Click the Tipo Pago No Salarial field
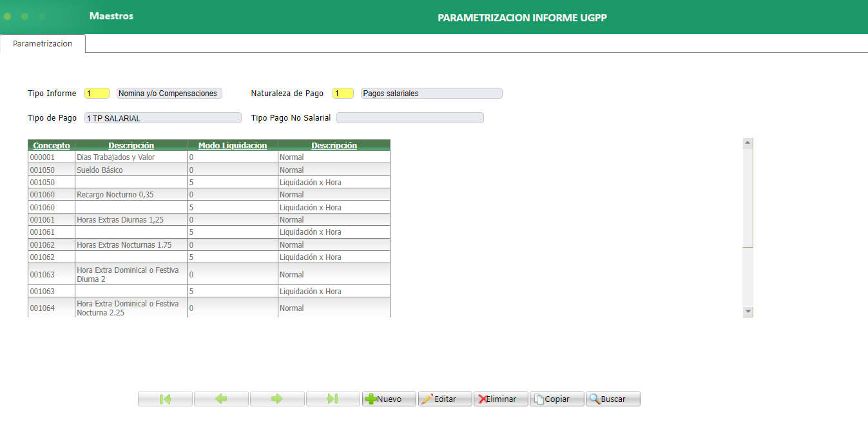The height and width of the screenshot is (429, 868). [410, 118]
